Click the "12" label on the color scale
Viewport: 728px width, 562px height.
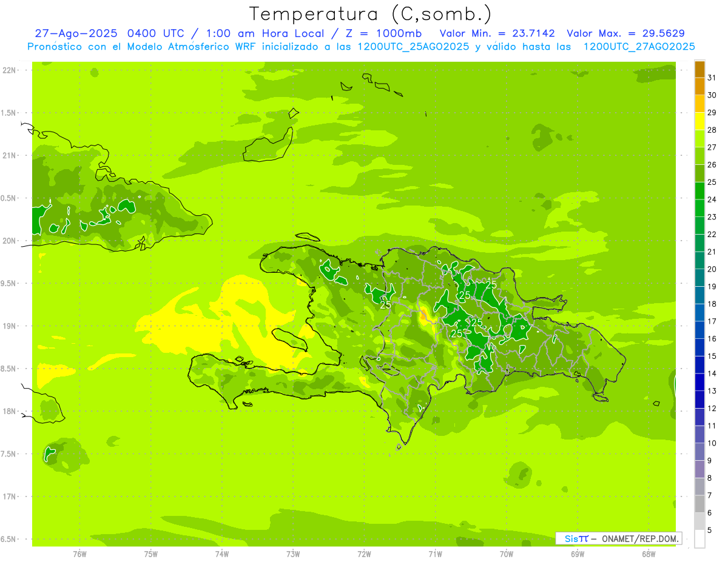coord(712,409)
